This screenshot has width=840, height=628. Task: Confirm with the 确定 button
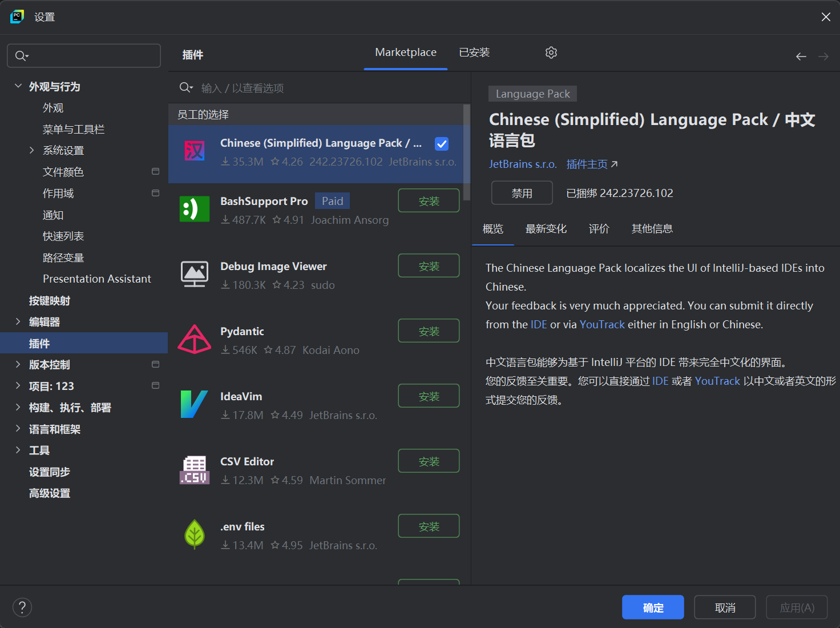pos(653,607)
